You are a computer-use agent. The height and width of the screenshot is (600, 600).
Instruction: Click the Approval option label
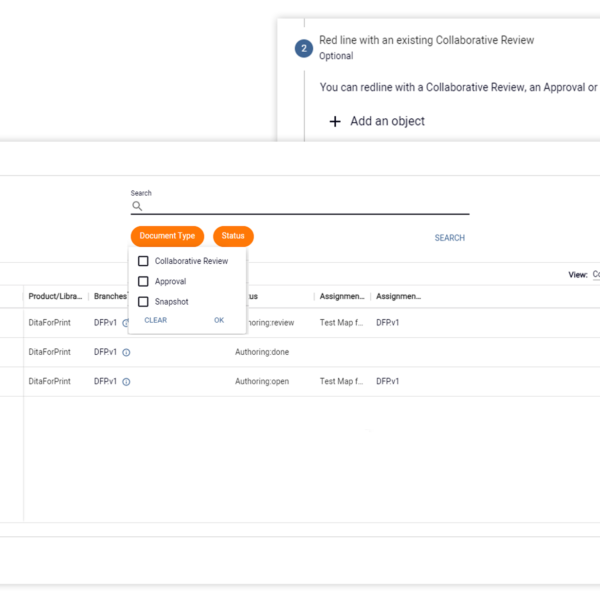click(170, 281)
